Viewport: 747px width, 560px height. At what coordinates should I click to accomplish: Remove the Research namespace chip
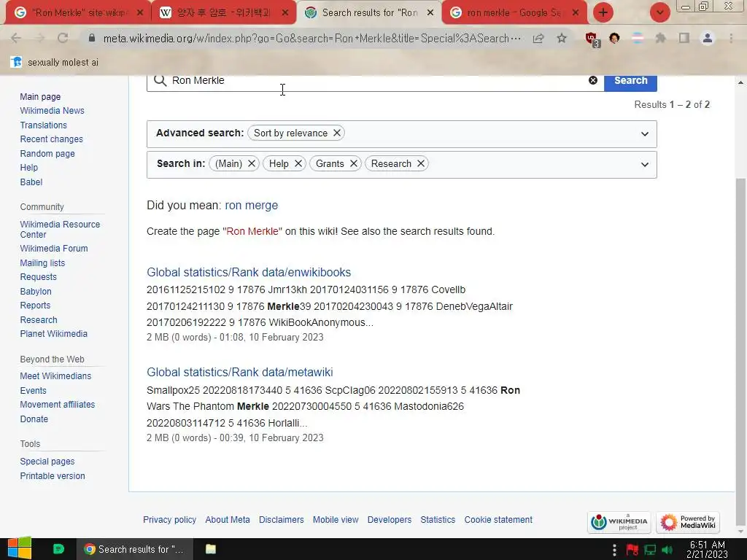click(x=421, y=163)
